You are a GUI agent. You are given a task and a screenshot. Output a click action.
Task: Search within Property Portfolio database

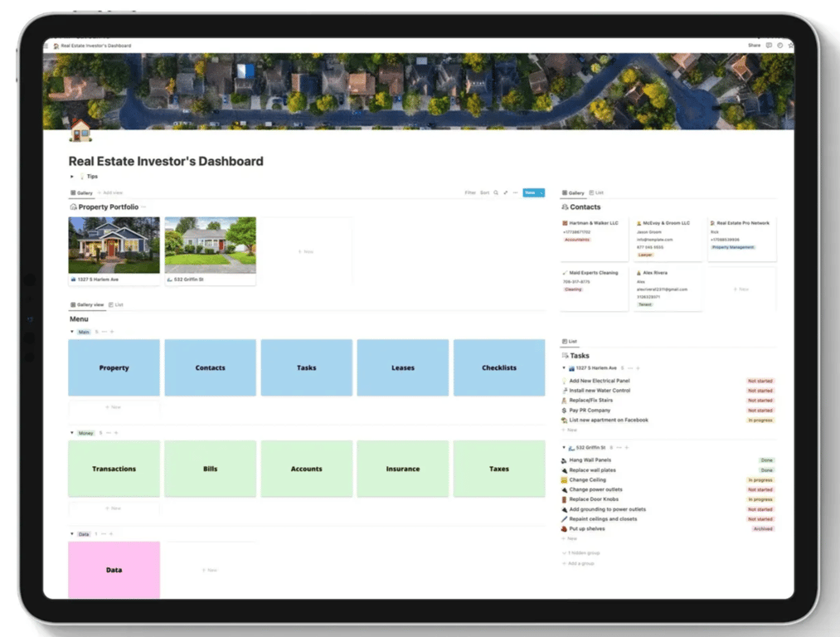click(496, 193)
